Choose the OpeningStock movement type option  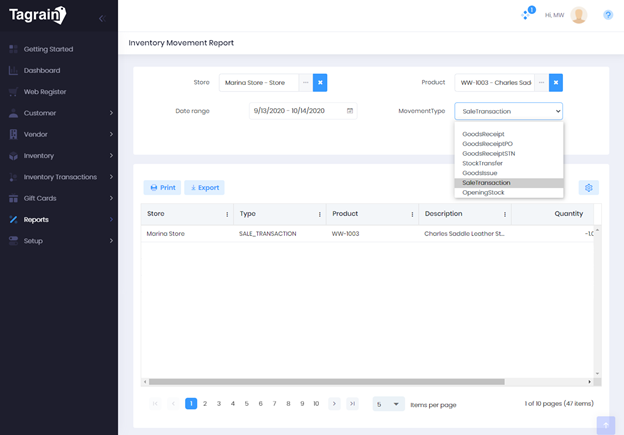(483, 192)
